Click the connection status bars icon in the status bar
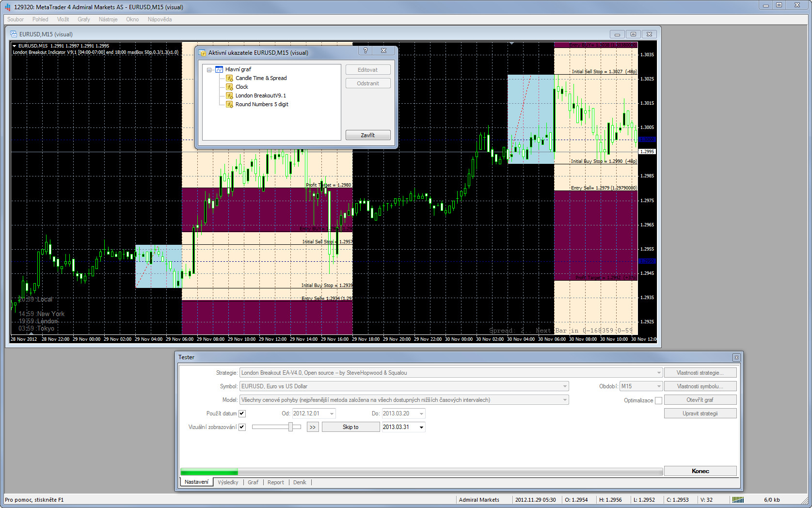812x508 pixels. 737,500
